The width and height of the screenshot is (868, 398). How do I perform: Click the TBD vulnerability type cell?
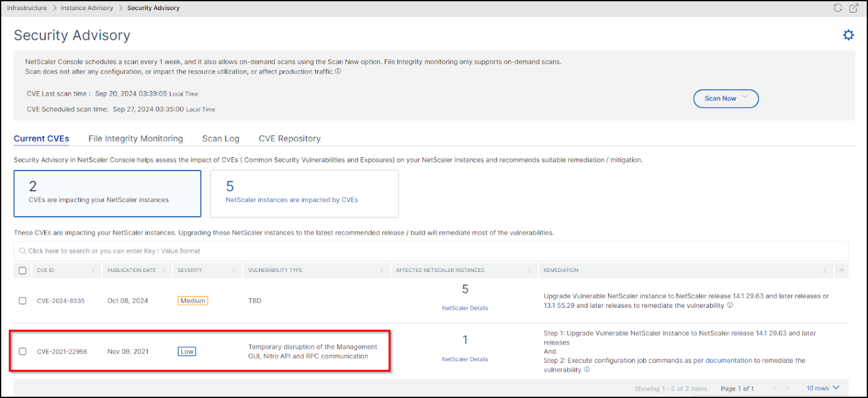tap(255, 301)
